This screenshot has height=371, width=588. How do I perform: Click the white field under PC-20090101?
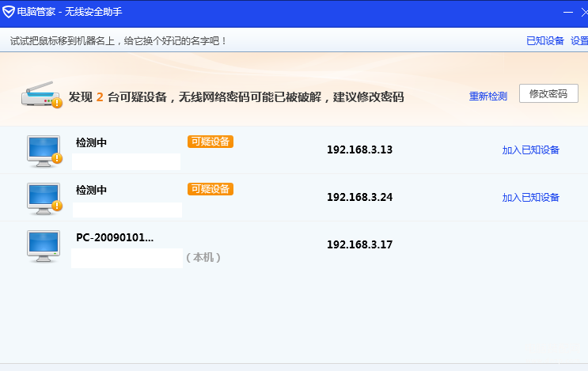pos(127,258)
